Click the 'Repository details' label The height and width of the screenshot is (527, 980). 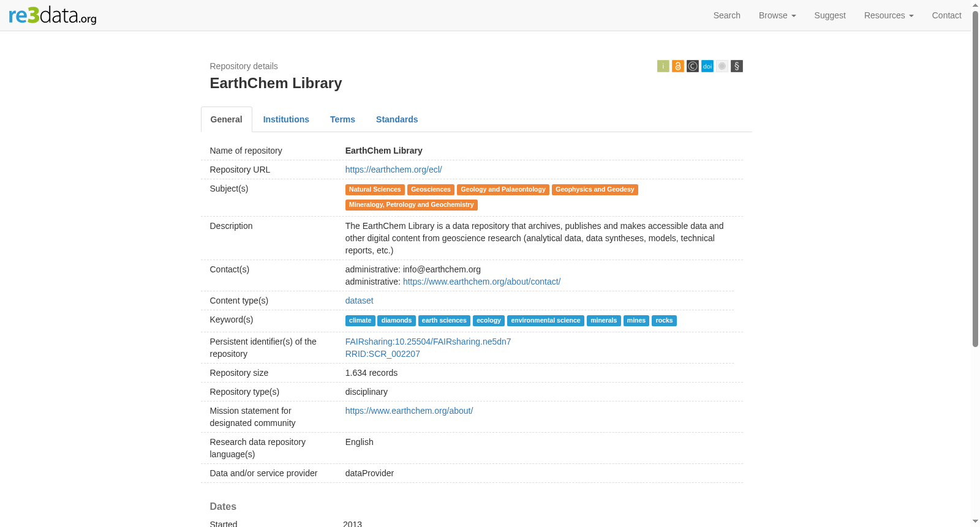(244, 66)
